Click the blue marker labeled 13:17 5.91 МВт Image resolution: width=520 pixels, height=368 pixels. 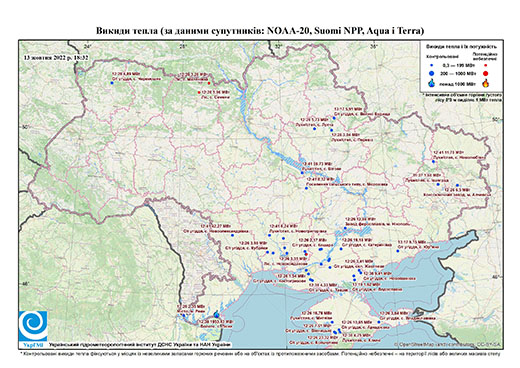tap(334, 118)
